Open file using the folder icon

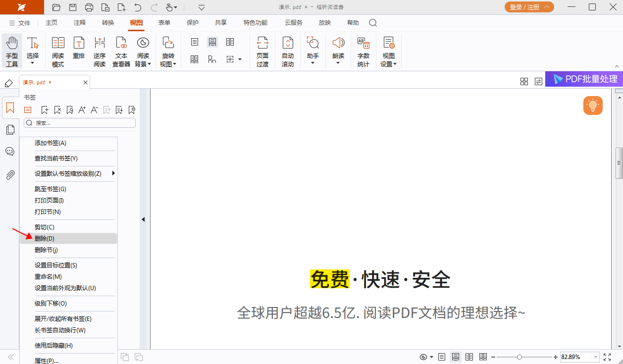[x=56, y=7]
